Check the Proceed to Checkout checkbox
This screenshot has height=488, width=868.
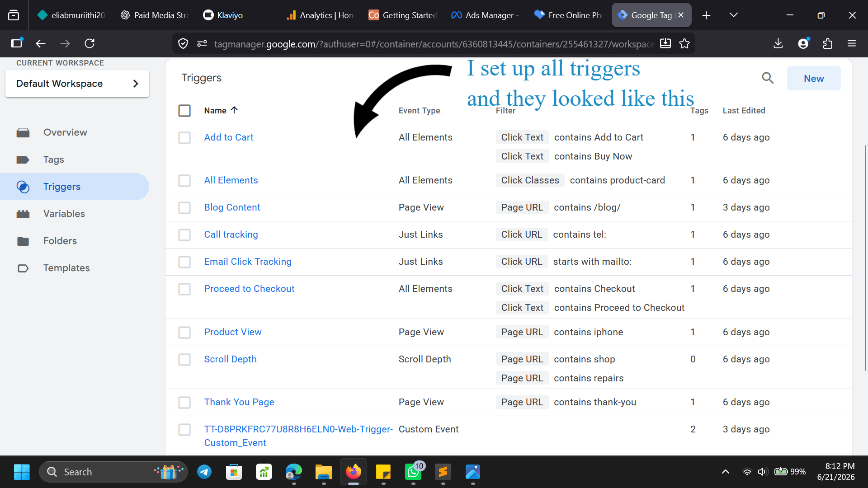pos(184,289)
